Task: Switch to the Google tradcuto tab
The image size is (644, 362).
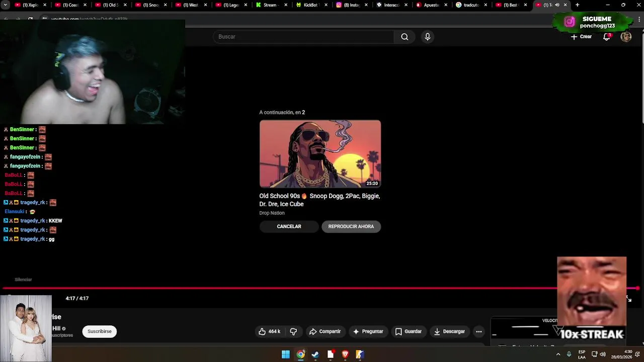Action: coord(472,5)
